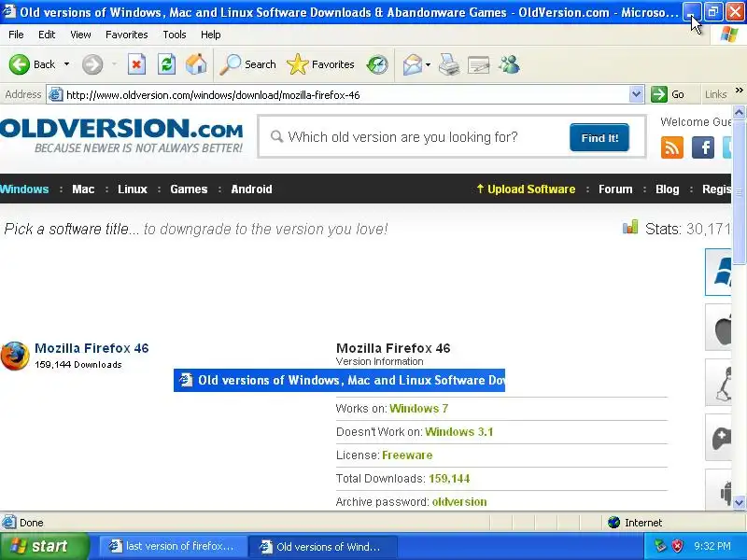Viewport: 747px width, 560px height.
Task: Click the Stats bar chart icon
Action: 630,227
